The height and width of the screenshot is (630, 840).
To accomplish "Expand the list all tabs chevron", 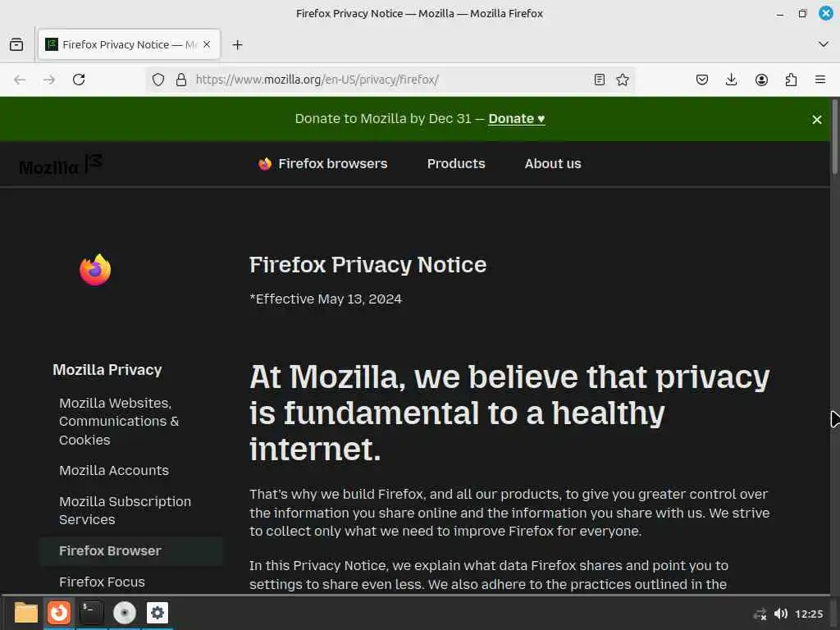I will pos(824,44).
